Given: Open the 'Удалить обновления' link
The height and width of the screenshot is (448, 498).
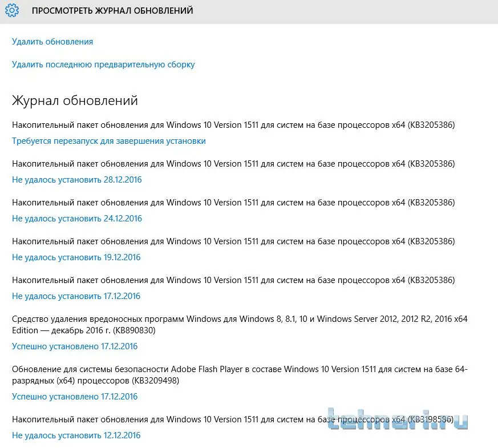Looking at the screenshot, I should tap(52, 42).
